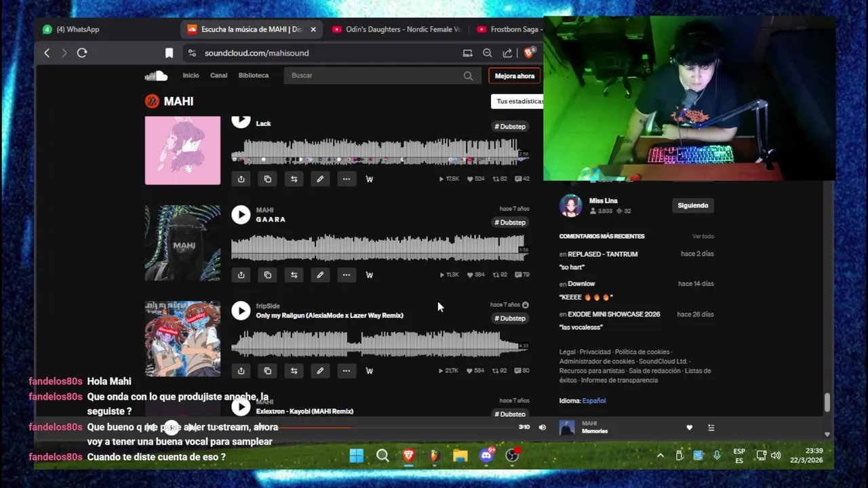Viewport: 868px width, 488px height.
Task: Open Lack pink artwork thumbnail
Action: pyautogui.click(x=182, y=150)
